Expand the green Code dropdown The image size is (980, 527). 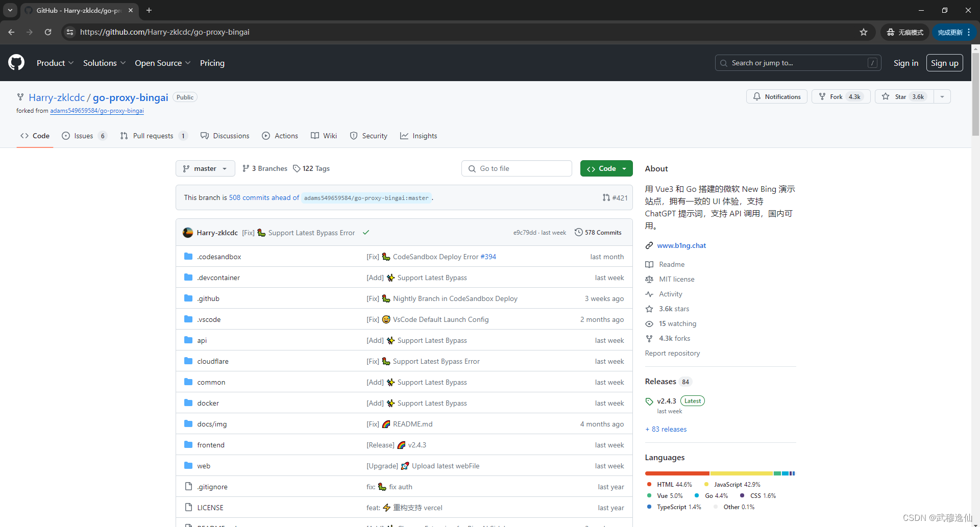(x=625, y=168)
